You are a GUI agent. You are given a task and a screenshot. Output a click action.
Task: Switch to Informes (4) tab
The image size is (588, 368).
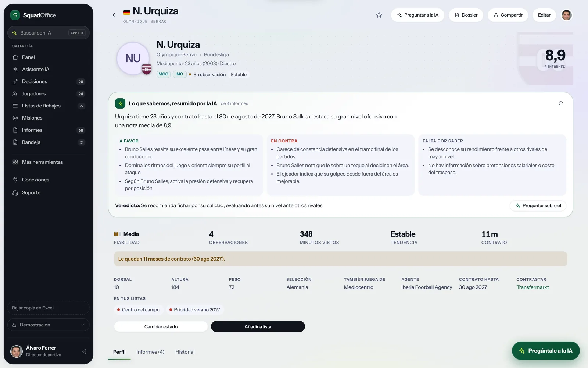pyautogui.click(x=150, y=352)
